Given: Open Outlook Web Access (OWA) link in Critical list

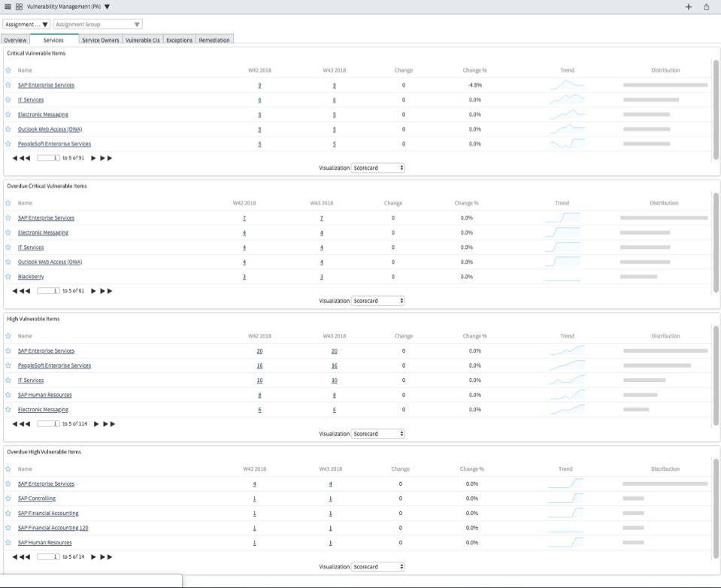Looking at the screenshot, I should pos(50,129).
